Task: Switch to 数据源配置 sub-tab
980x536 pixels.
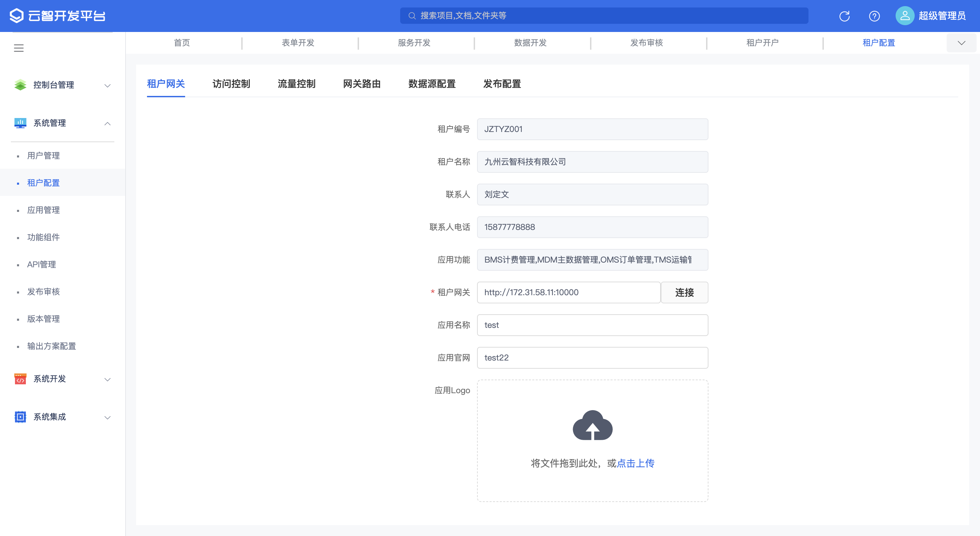Action: point(432,84)
